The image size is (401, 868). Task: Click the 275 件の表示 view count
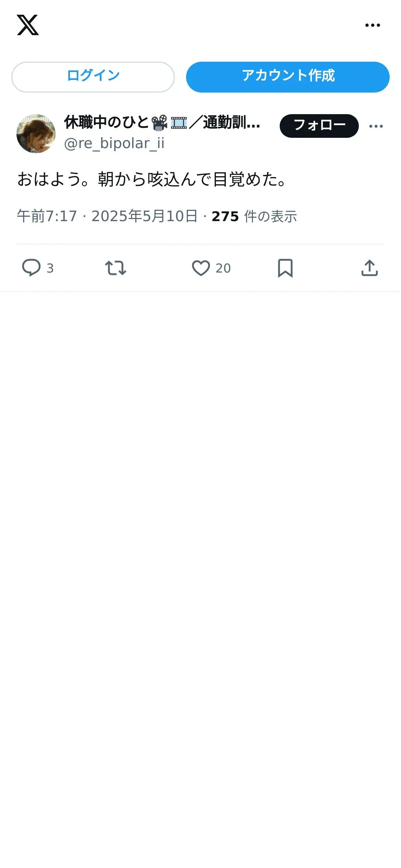pos(254,216)
